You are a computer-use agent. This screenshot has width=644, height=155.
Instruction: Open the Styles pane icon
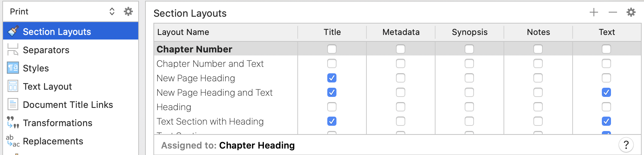[13, 68]
